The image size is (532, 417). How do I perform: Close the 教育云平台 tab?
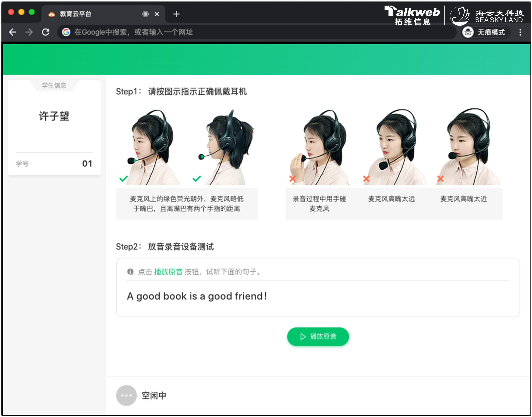[157, 14]
